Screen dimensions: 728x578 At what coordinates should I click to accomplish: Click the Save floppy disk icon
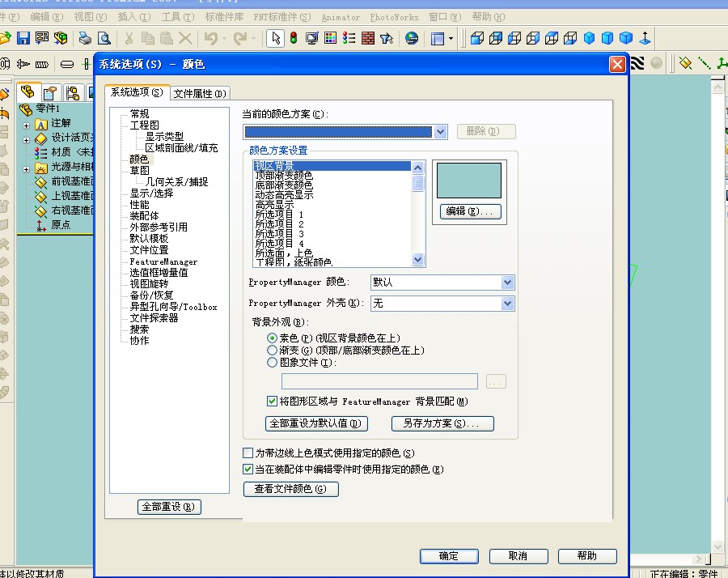[23, 38]
